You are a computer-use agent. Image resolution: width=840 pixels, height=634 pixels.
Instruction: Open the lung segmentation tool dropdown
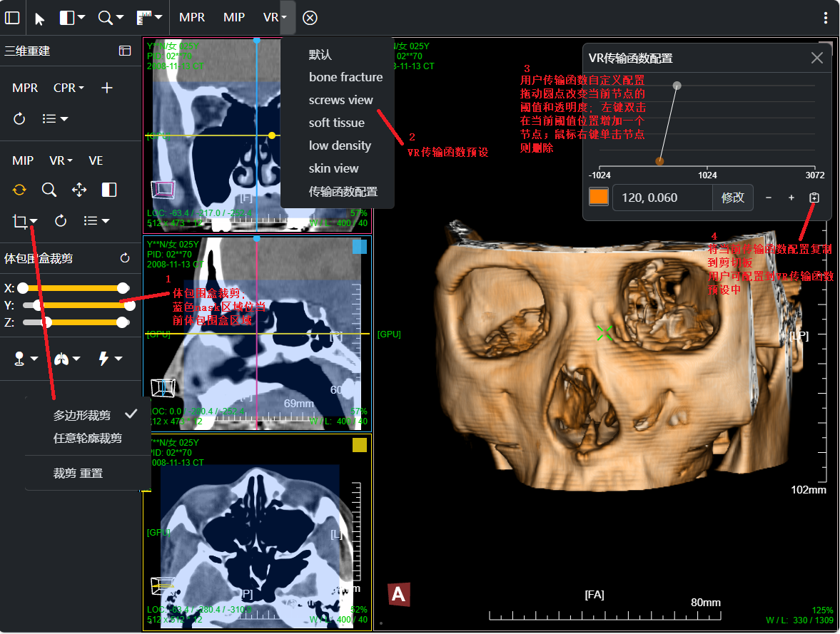[x=67, y=359]
